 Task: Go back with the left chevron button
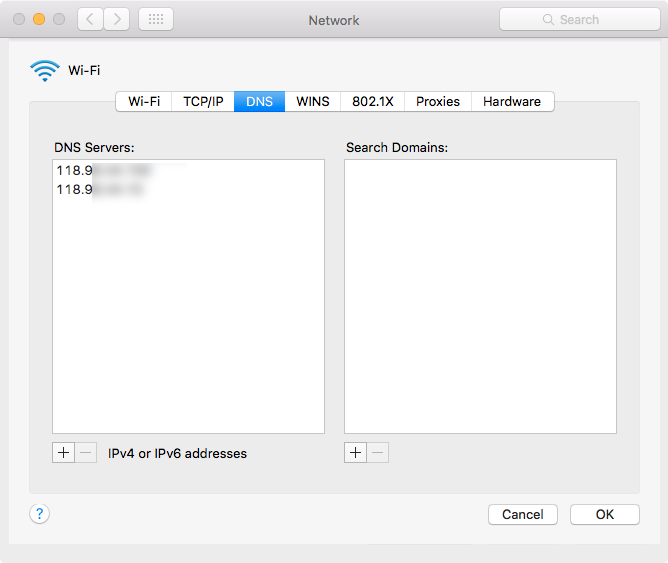[x=90, y=19]
